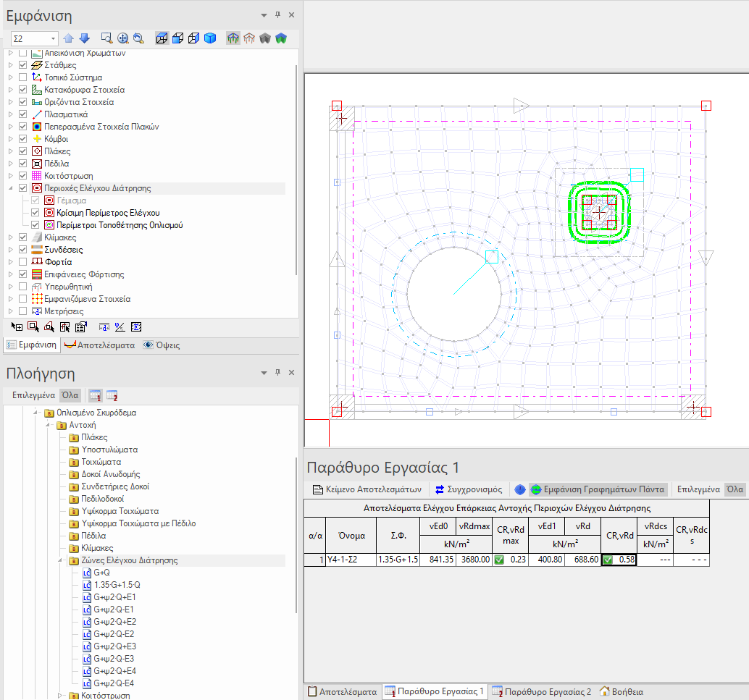Open Workspace Window 1 grid icon in Πλοήγηση
The width and height of the screenshot is (749, 700).
(95, 395)
